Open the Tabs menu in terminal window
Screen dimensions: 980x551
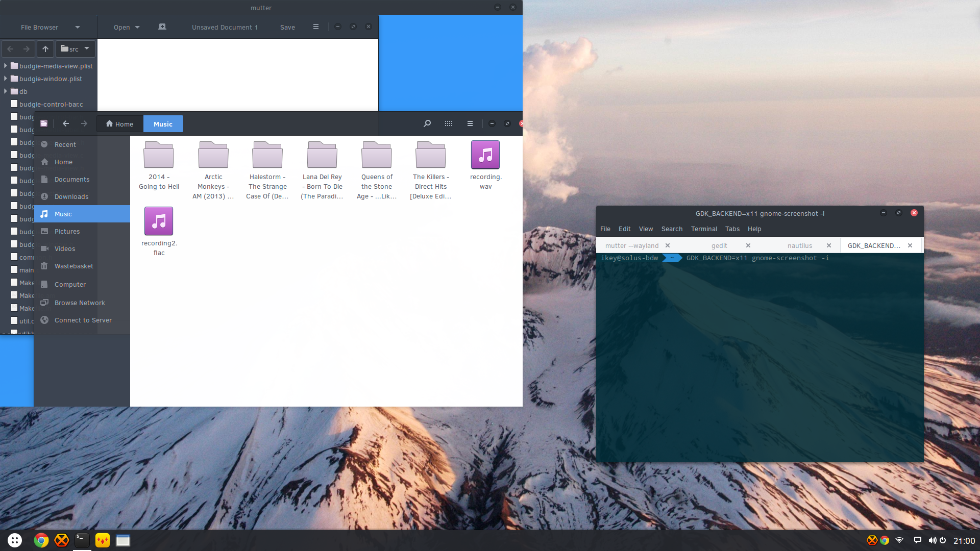(732, 229)
